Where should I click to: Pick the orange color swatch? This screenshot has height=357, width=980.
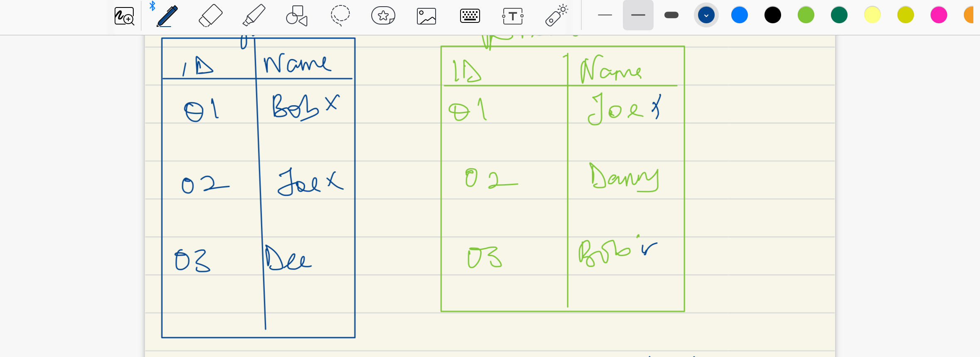pos(969,15)
